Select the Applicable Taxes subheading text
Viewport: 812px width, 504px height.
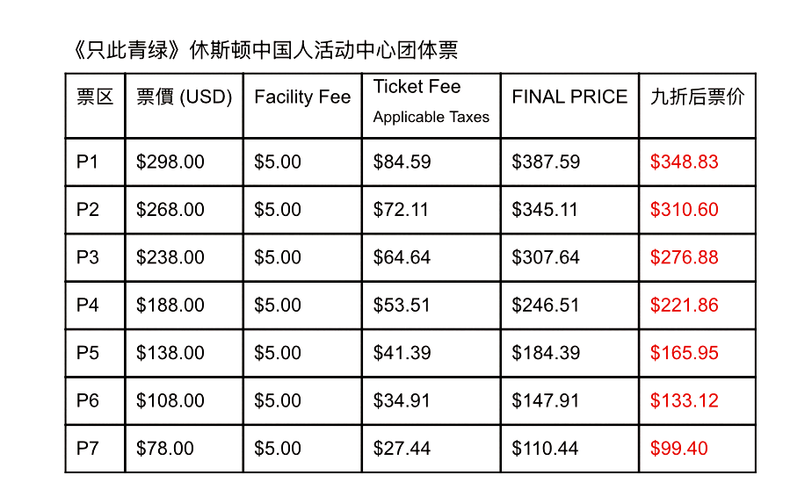tap(431, 118)
